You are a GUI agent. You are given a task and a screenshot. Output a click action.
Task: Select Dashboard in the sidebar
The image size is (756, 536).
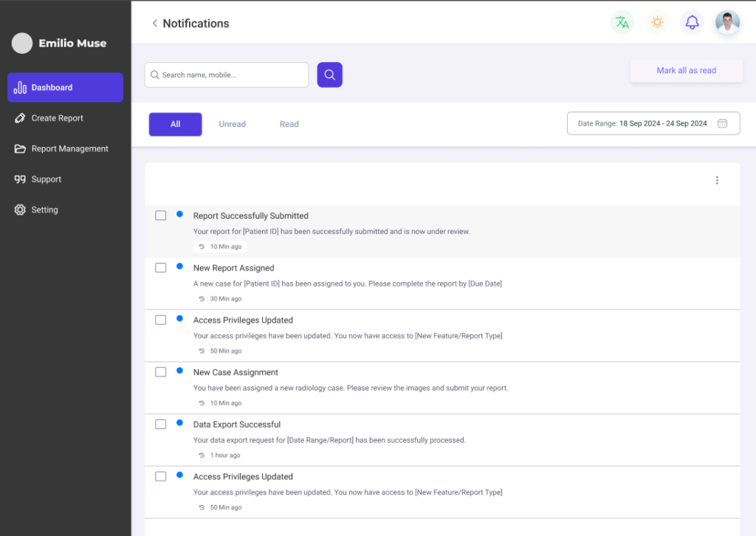tap(65, 87)
